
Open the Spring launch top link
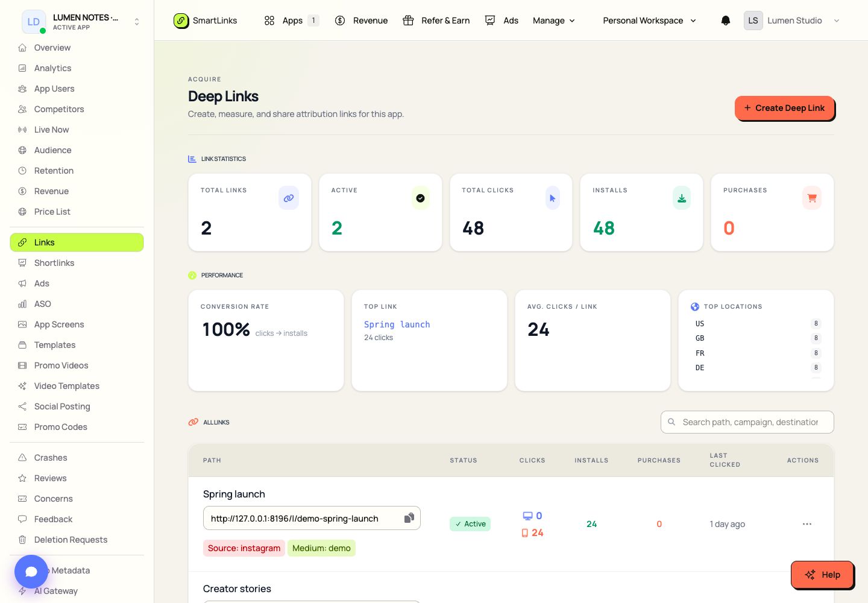click(x=397, y=324)
